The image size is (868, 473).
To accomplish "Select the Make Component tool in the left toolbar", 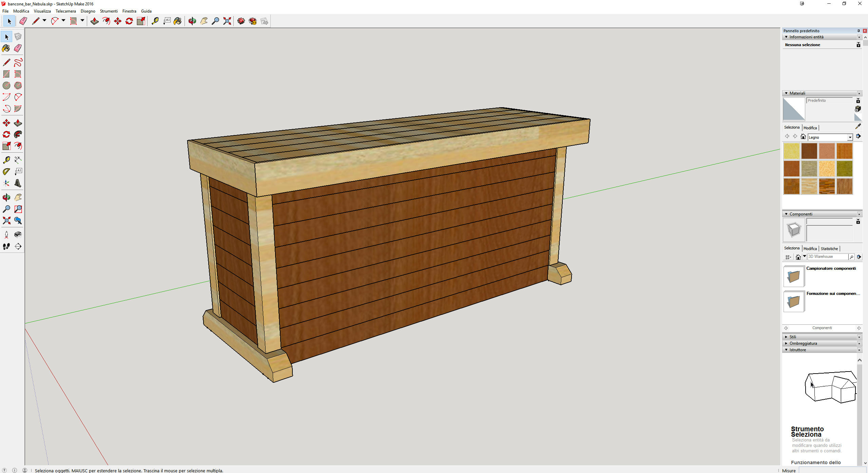I will point(18,37).
